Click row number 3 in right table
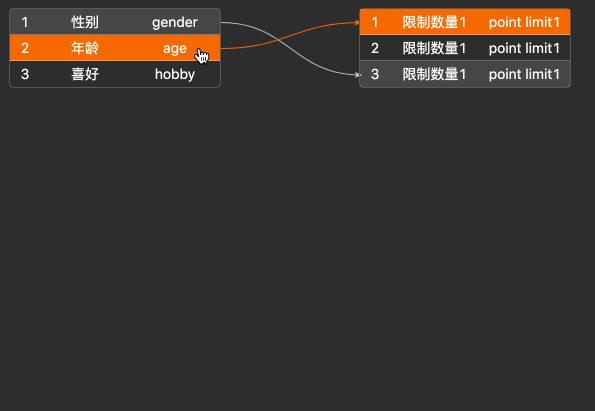This screenshot has width=595, height=411. 375,74
